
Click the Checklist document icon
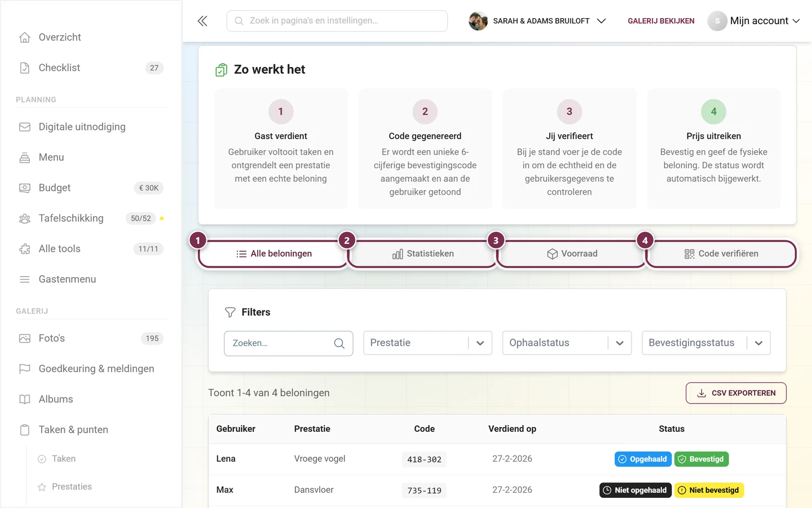click(25, 68)
